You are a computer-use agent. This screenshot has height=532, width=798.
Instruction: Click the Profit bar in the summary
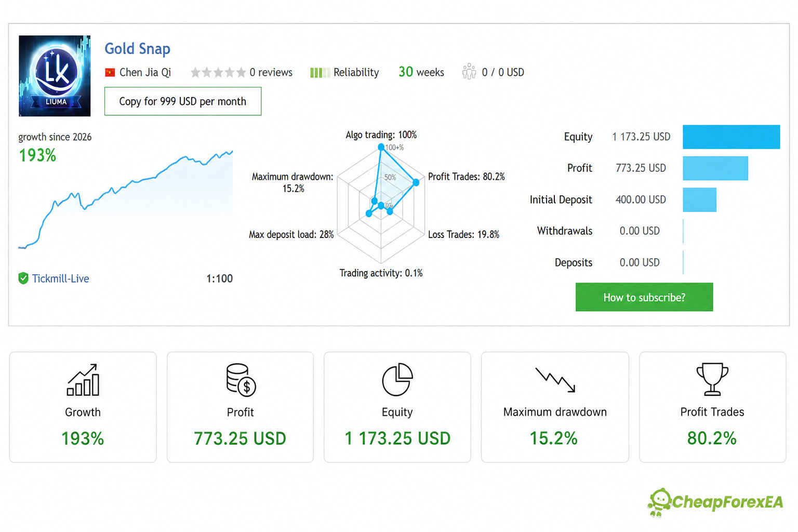click(x=715, y=168)
